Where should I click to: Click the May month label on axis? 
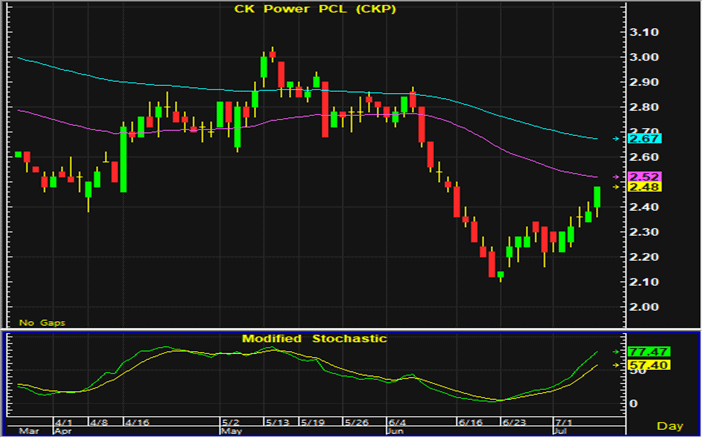point(230,433)
